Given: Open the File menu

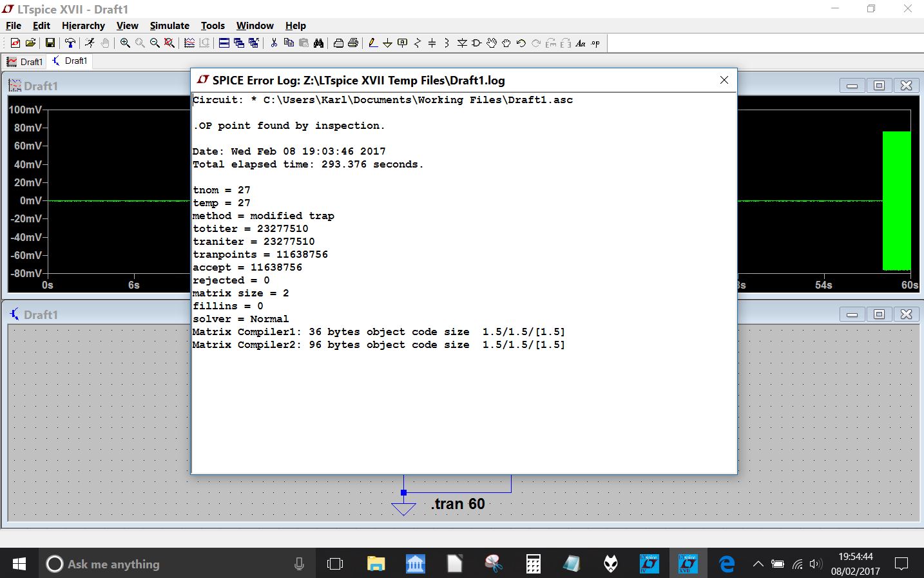Looking at the screenshot, I should [14, 26].
